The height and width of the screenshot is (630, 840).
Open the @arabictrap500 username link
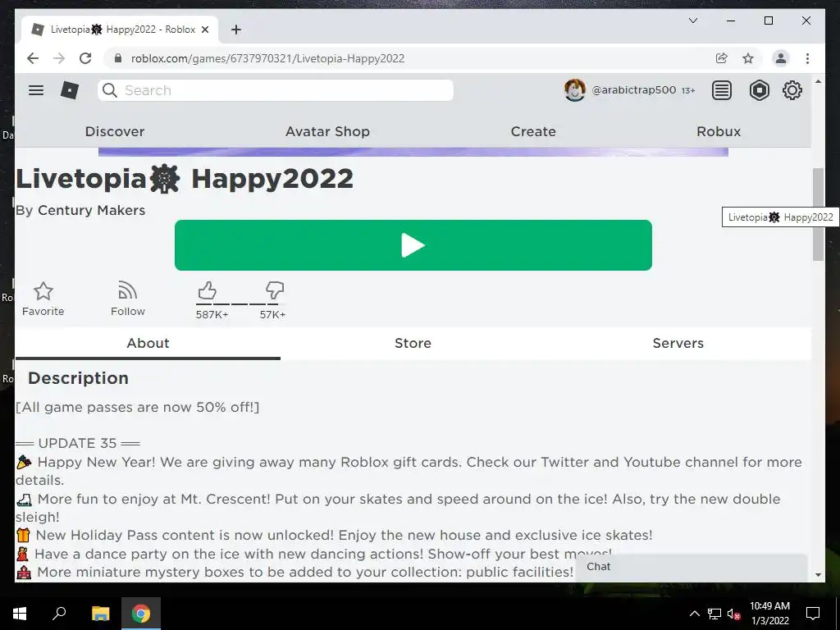[x=634, y=90]
